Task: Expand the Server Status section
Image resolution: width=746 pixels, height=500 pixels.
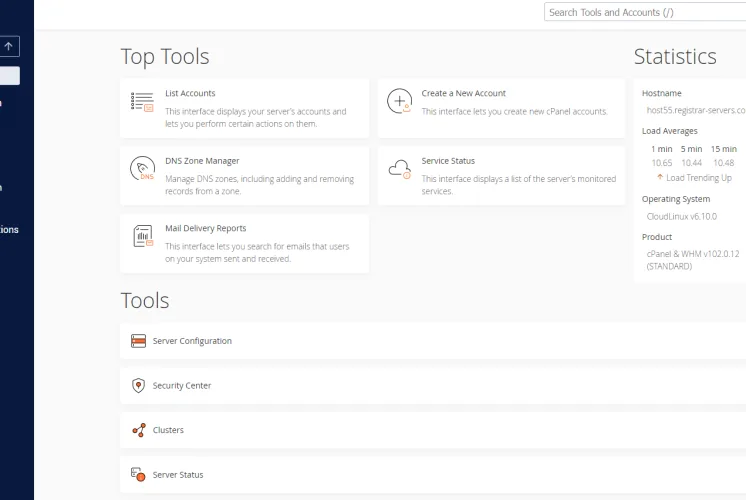Action: pyautogui.click(x=433, y=475)
